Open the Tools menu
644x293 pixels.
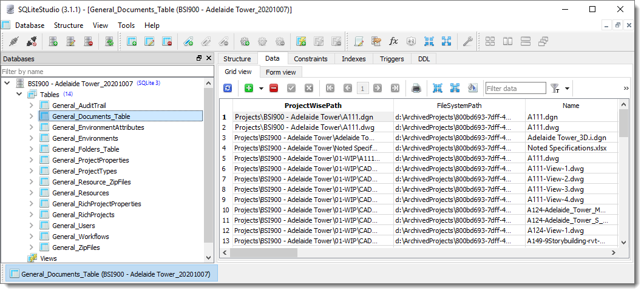pyautogui.click(x=126, y=25)
